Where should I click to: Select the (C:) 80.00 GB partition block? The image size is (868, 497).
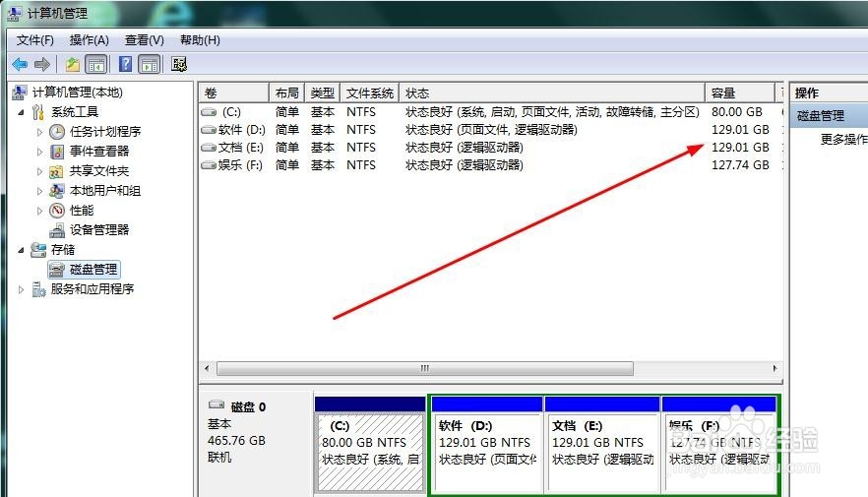(x=369, y=444)
